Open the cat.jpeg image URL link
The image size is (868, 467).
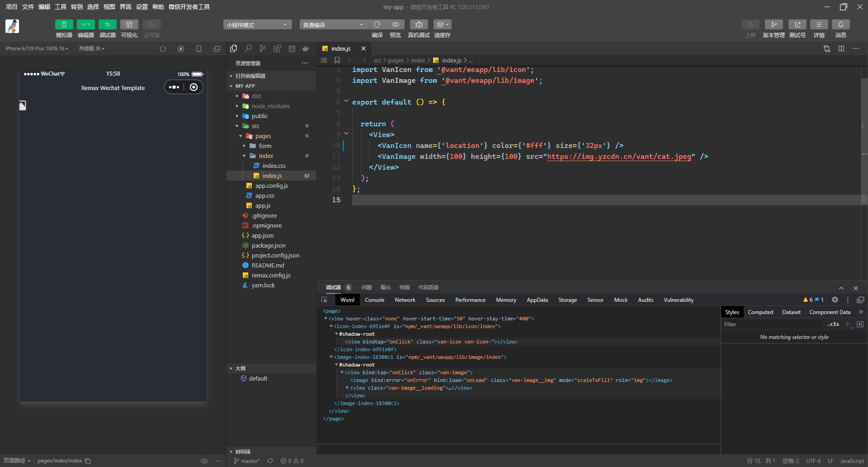pyautogui.click(x=619, y=156)
